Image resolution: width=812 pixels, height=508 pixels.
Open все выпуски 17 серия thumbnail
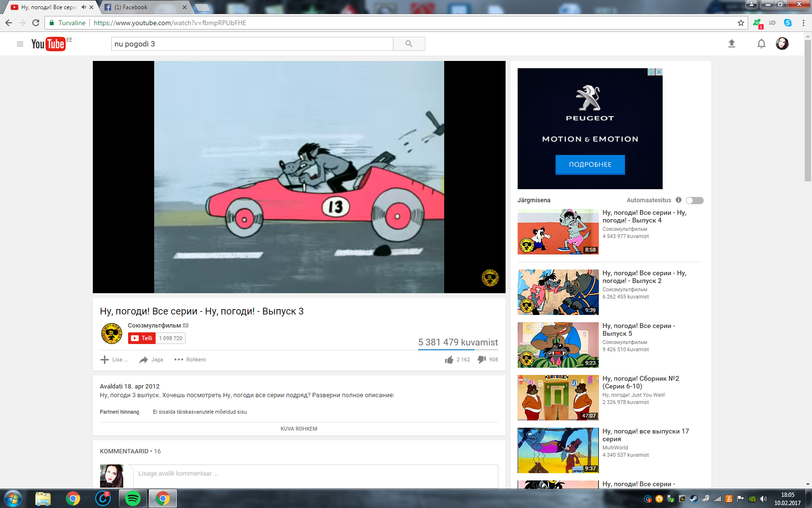click(x=558, y=450)
